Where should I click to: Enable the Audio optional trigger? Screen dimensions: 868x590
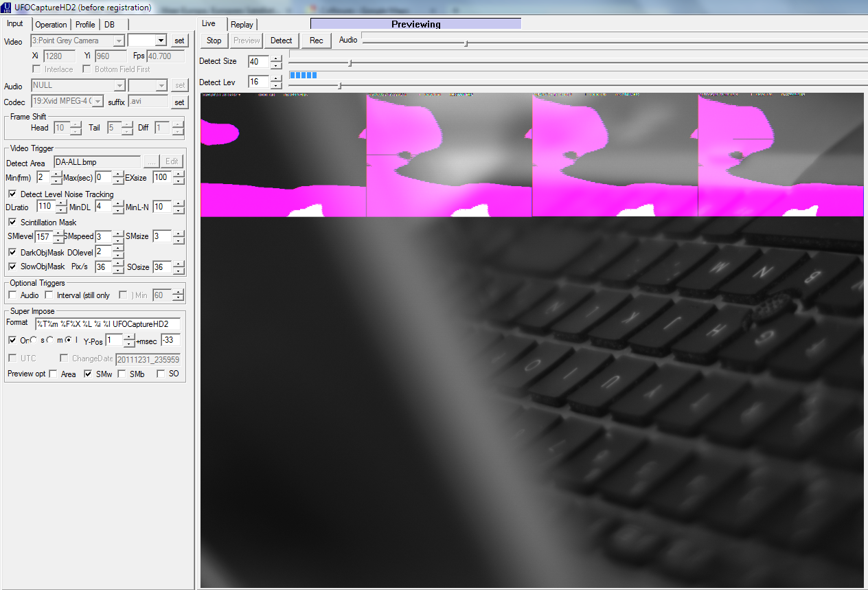click(12, 295)
